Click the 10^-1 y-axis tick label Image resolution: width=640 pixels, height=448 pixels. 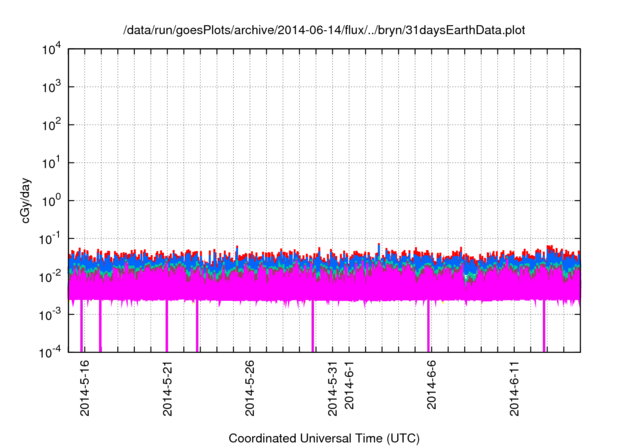50,238
